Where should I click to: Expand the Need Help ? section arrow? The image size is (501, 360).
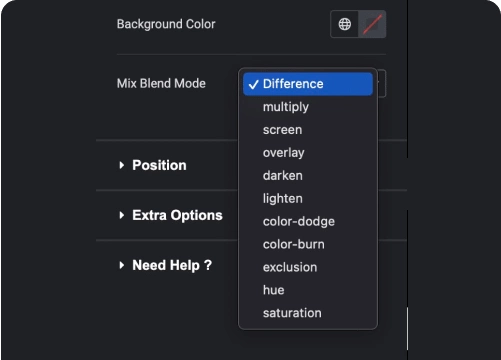click(x=122, y=265)
